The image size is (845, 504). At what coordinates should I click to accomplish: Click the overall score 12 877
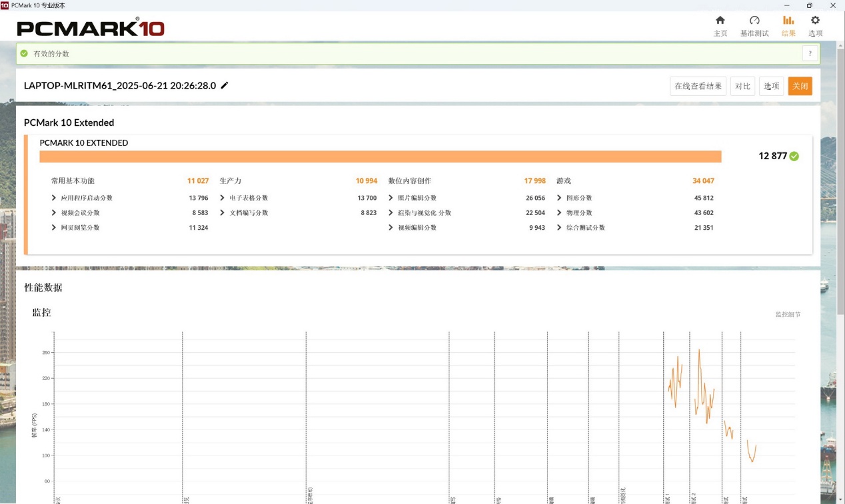(772, 156)
